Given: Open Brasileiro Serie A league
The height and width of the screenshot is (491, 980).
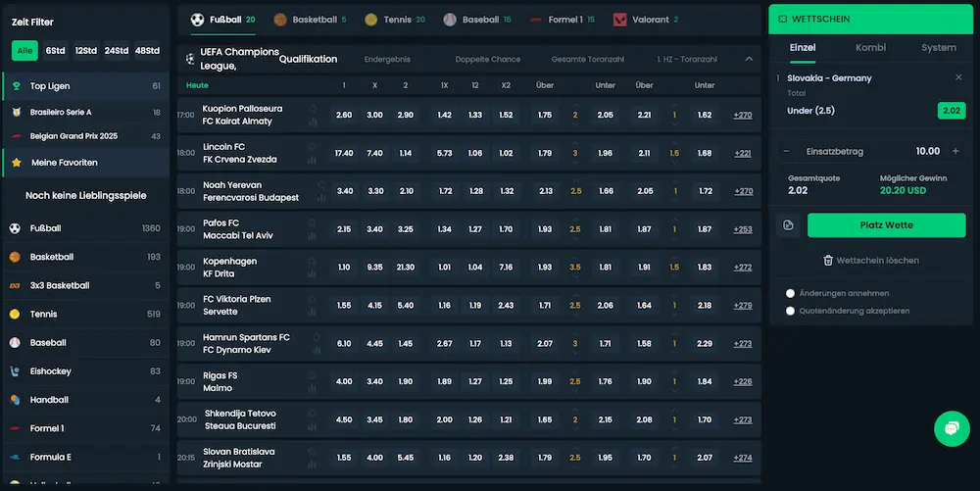Looking at the screenshot, I should [85, 113].
